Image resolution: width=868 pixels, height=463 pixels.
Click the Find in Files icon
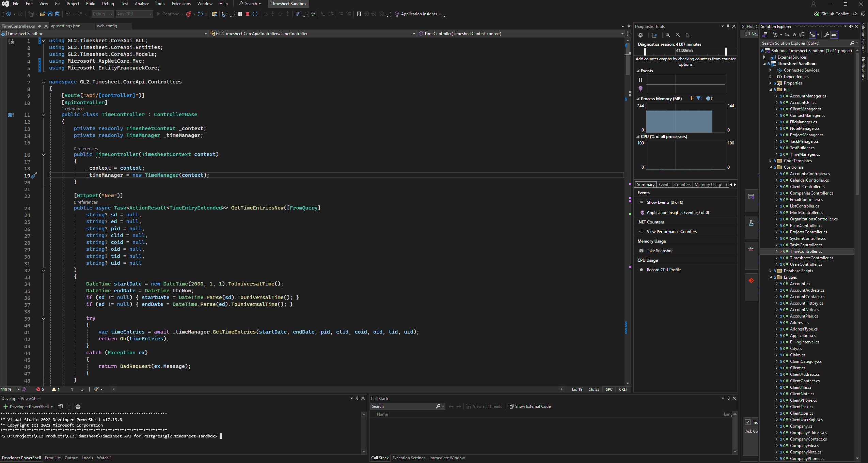(x=215, y=14)
